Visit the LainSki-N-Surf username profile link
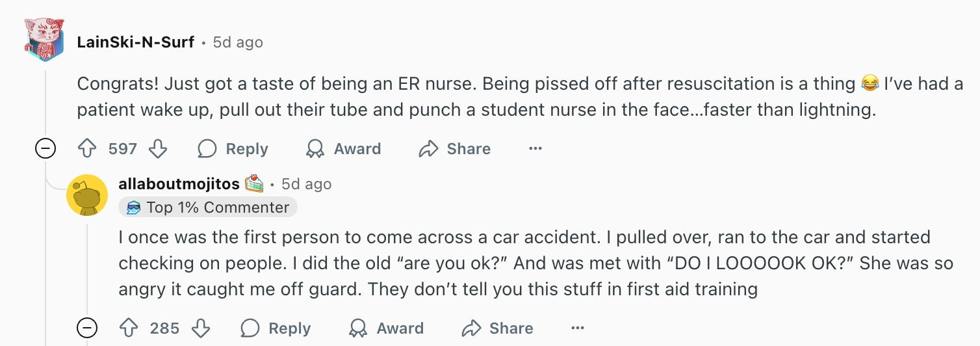The width and height of the screenshot is (980, 346). click(135, 42)
